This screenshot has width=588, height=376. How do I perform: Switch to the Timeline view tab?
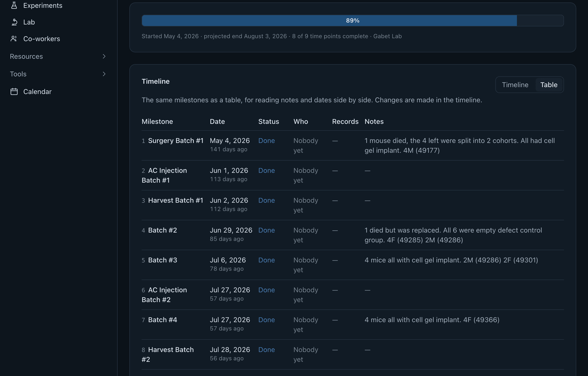click(x=515, y=85)
